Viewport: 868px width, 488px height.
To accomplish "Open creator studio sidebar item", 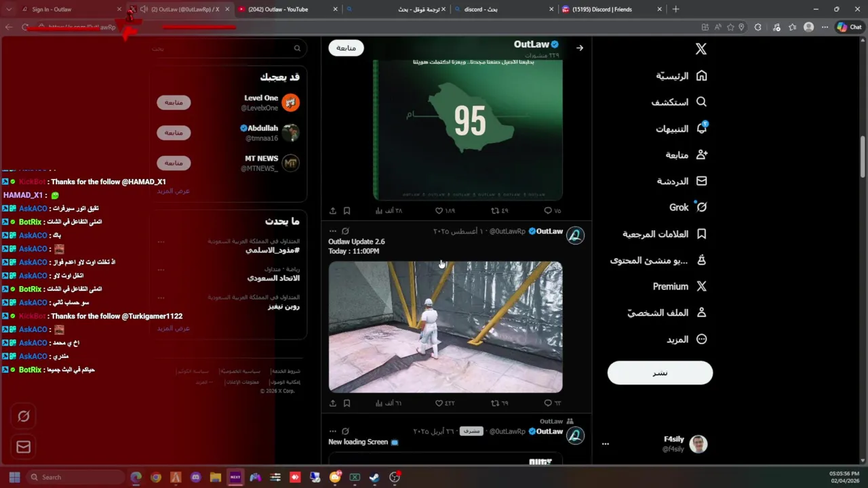I will tap(658, 260).
